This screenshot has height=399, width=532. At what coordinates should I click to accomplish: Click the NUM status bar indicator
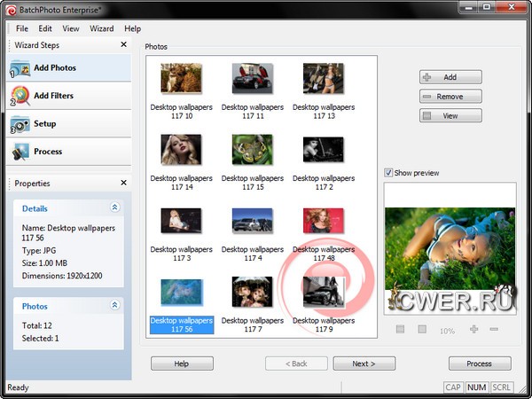coord(477,387)
